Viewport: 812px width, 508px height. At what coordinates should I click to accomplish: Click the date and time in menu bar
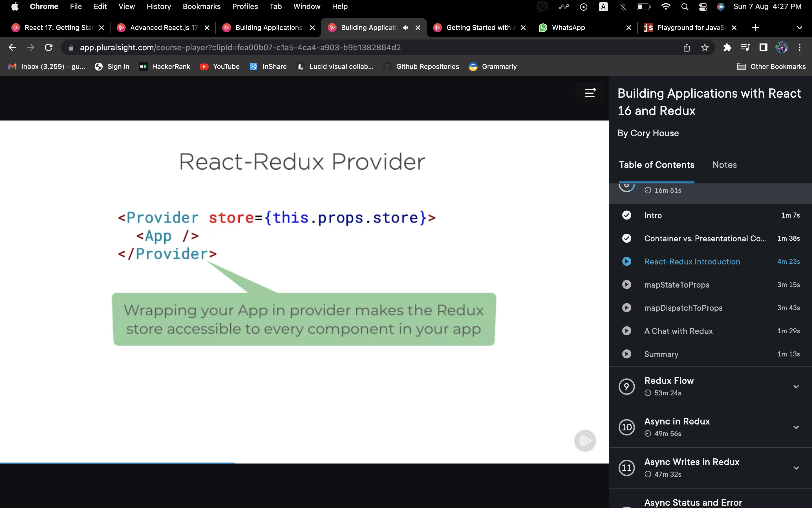(767, 6)
